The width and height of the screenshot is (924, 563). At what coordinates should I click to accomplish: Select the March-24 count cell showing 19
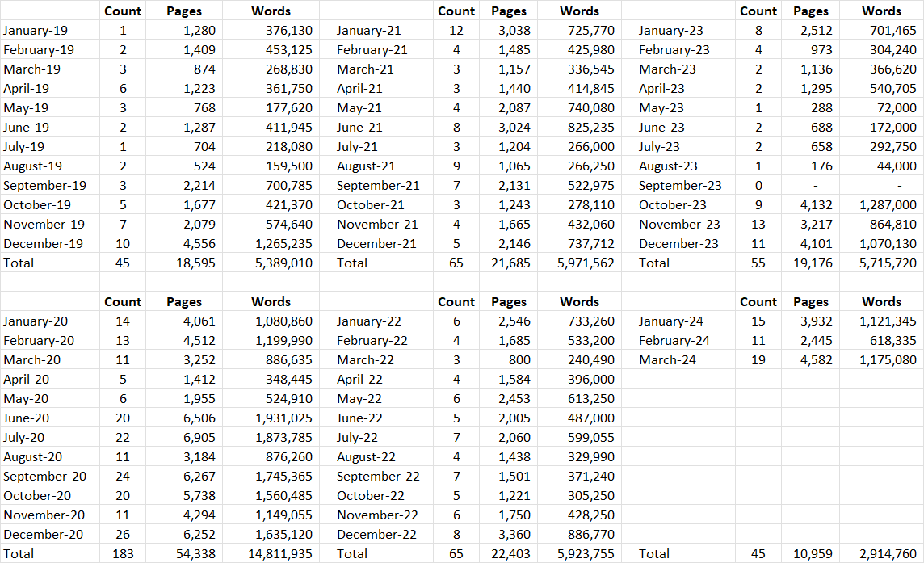758,359
